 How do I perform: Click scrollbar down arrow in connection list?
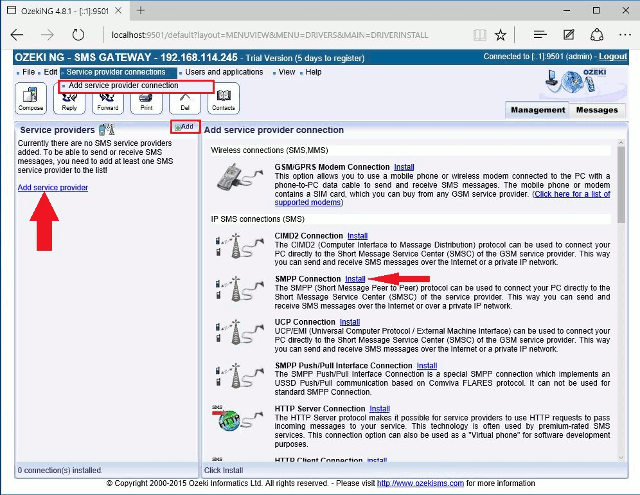[621, 457]
